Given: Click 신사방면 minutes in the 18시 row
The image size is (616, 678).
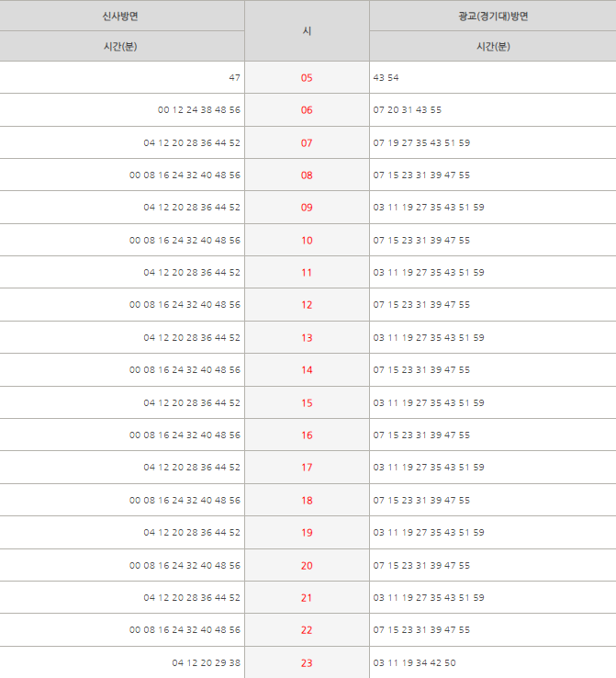Looking at the screenshot, I should (x=185, y=500).
